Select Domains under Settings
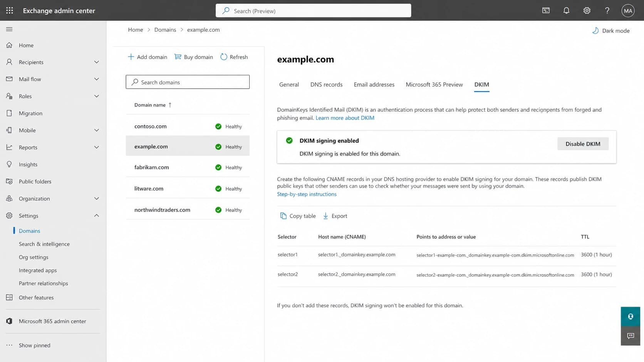 [30, 231]
